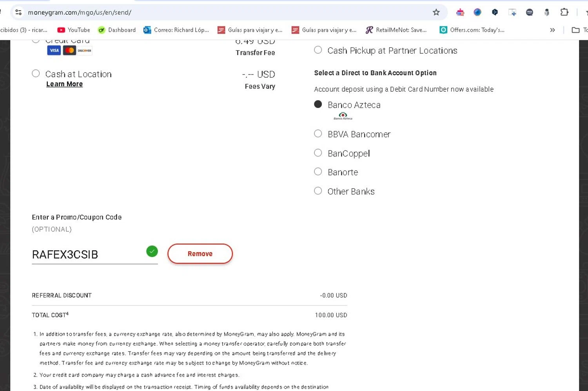
Task: Open the Extensions puzzle icon
Action: click(x=564, y=12)
